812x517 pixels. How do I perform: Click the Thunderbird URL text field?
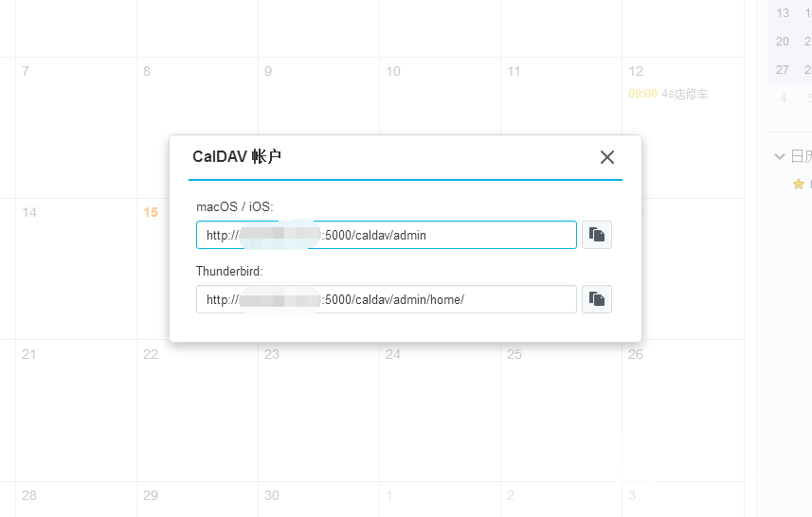pos(387,299)
